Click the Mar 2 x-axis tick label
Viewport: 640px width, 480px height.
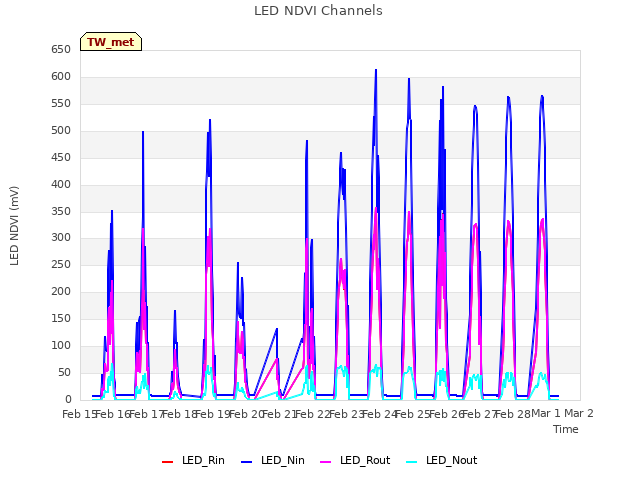click(579, 413)
